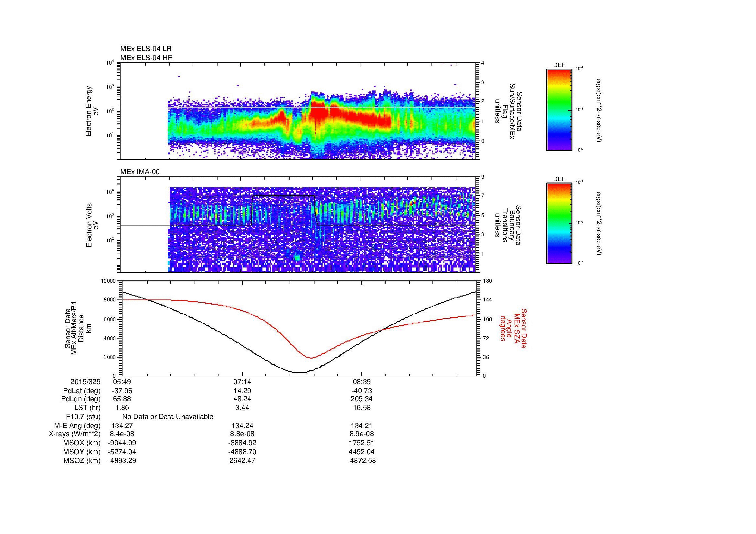
Task: Click 'No Data or Data Unavailable' text
Action: point(168,416)
